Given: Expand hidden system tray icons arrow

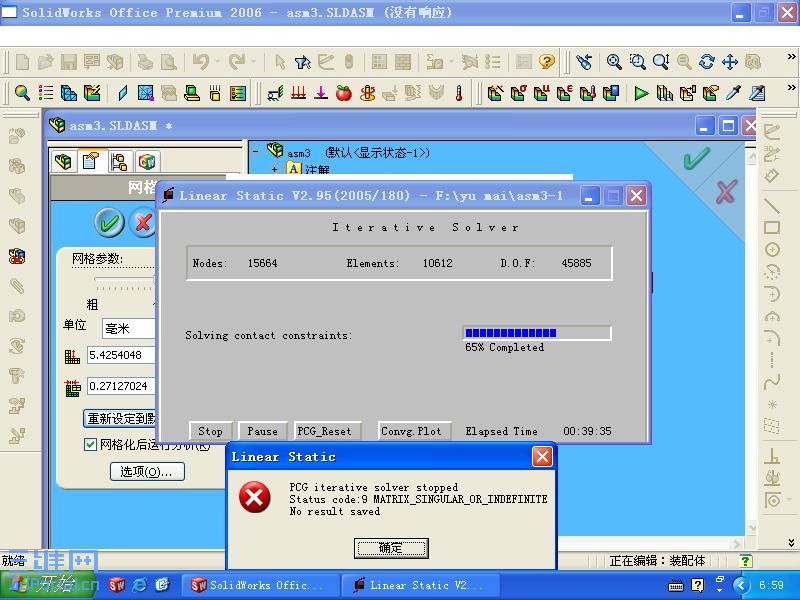Looking at the screenshot, I should click(x=741, y=585).
